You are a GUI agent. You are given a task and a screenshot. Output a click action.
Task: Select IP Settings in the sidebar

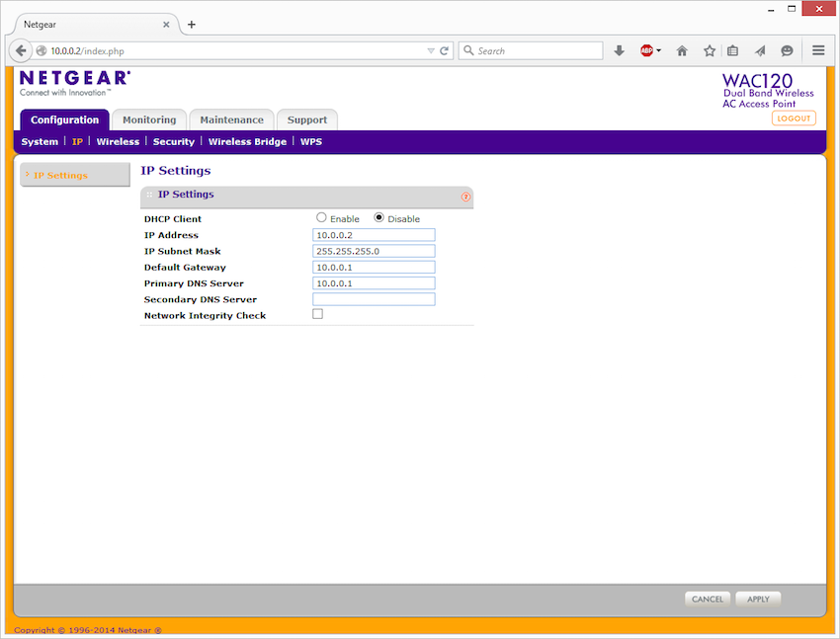click(75, 175)
